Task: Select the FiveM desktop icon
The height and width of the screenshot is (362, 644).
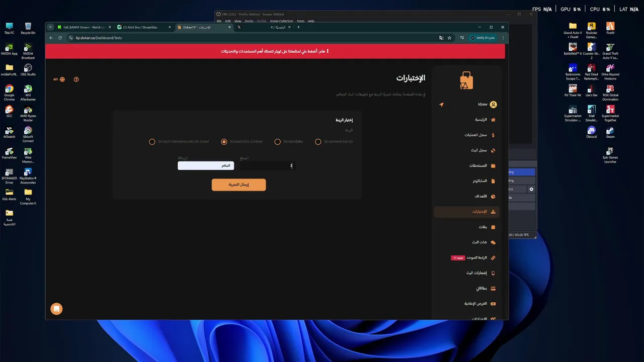Action: coord(610,28)
